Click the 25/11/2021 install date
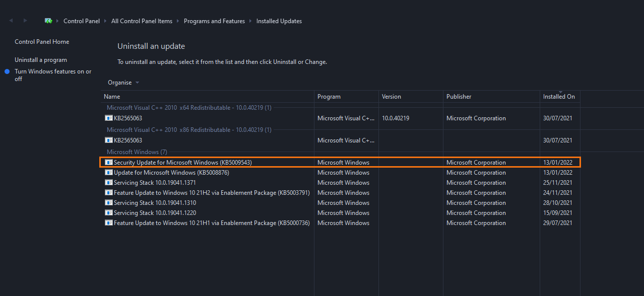Image resolution: width=644 pixels, height=296 pixels. coord(558,183)
